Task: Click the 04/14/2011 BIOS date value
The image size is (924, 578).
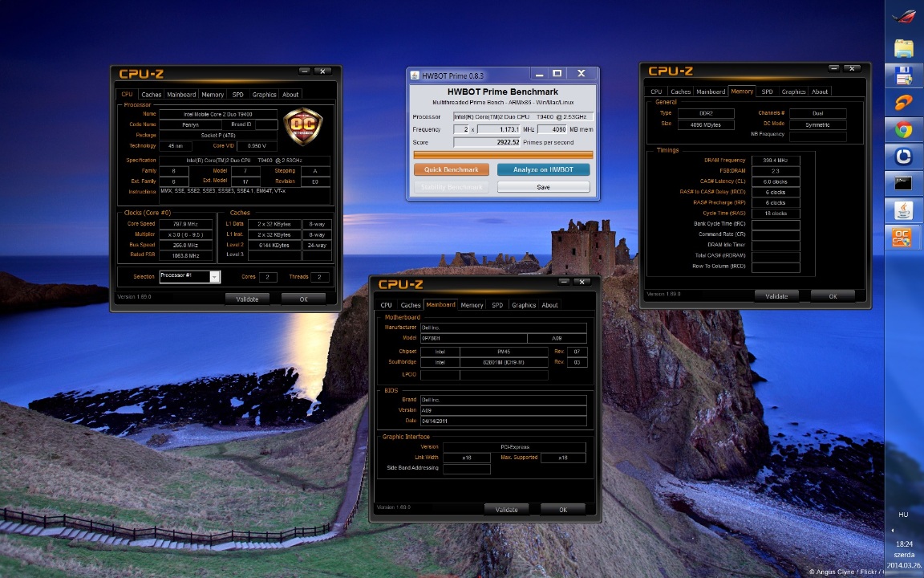Action: point(503,421)
